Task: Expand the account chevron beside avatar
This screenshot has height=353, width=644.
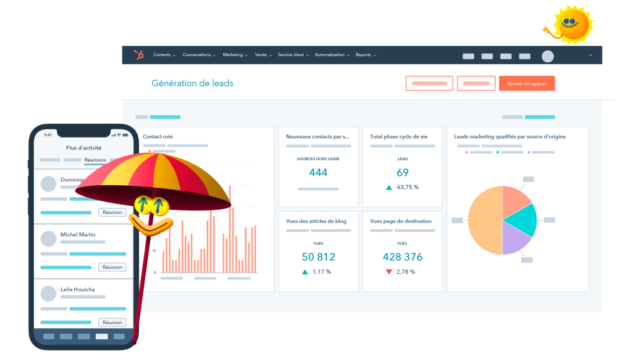Action: [x=590, y=55]
